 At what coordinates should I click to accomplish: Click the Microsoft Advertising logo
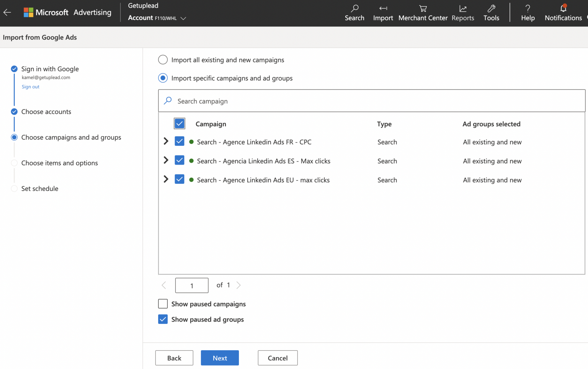67,12
